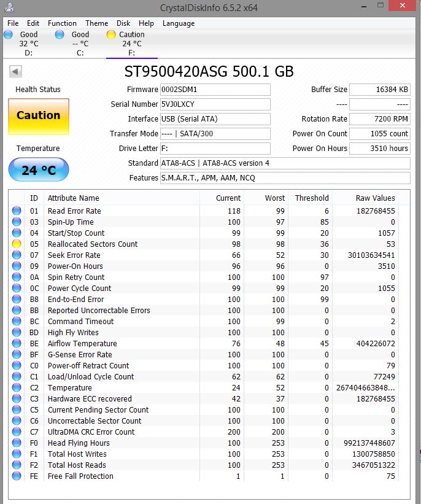Click the Rotation Rate value 7200 RPM

pos(379,119)
